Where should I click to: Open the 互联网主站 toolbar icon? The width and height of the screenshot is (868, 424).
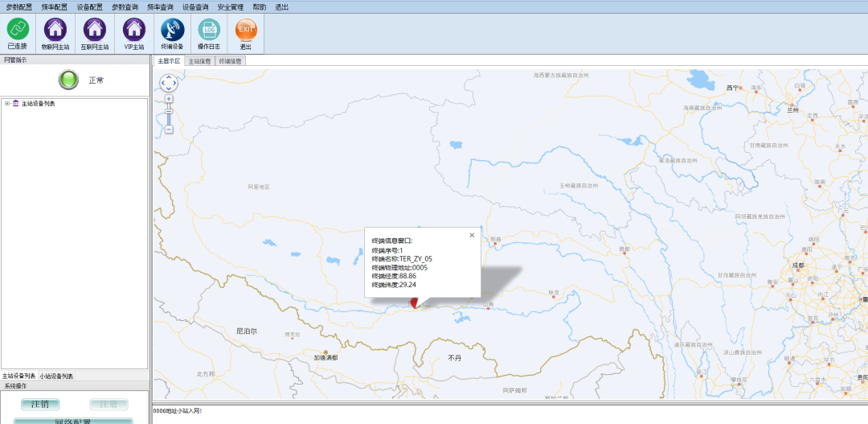(x=95, y=29)
